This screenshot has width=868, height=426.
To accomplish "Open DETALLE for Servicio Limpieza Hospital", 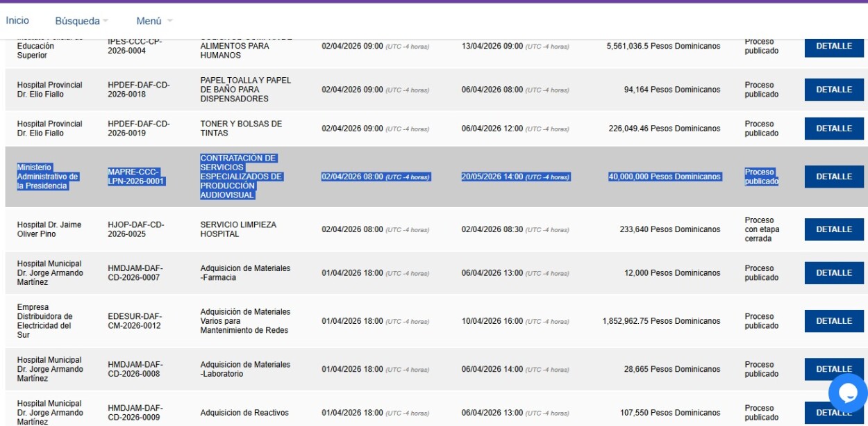I will coord(833,229).
